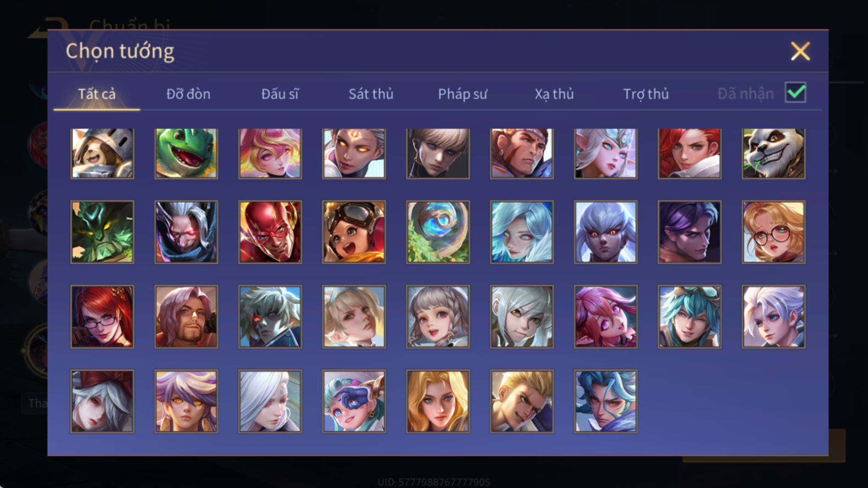Close the Chọn tướng dialog

(800, 51)
